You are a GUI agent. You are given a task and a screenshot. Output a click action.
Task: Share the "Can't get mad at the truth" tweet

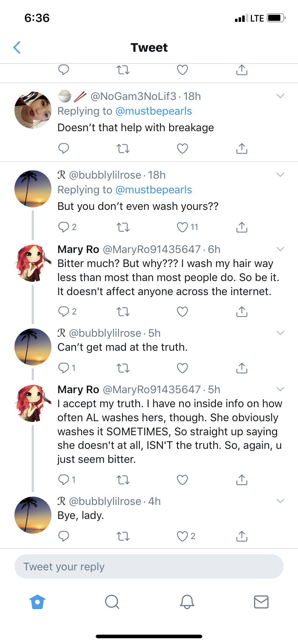[242, 368]
